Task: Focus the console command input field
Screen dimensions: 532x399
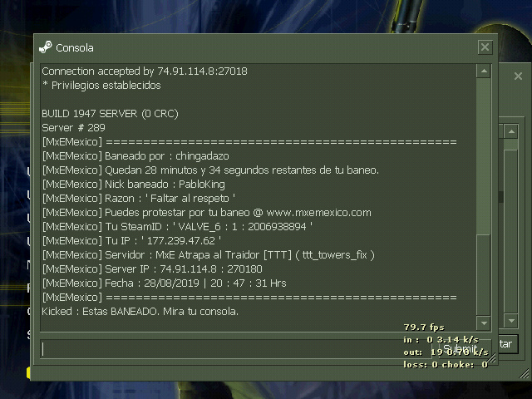Action: click(236, 349)
